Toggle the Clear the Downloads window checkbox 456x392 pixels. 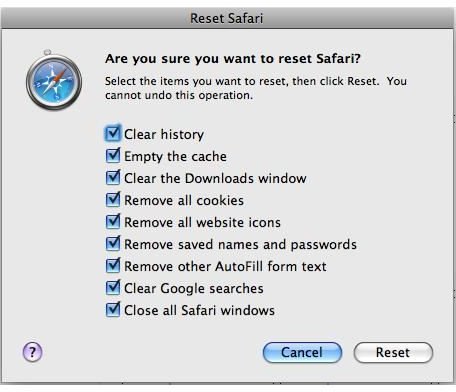(113, 178)
